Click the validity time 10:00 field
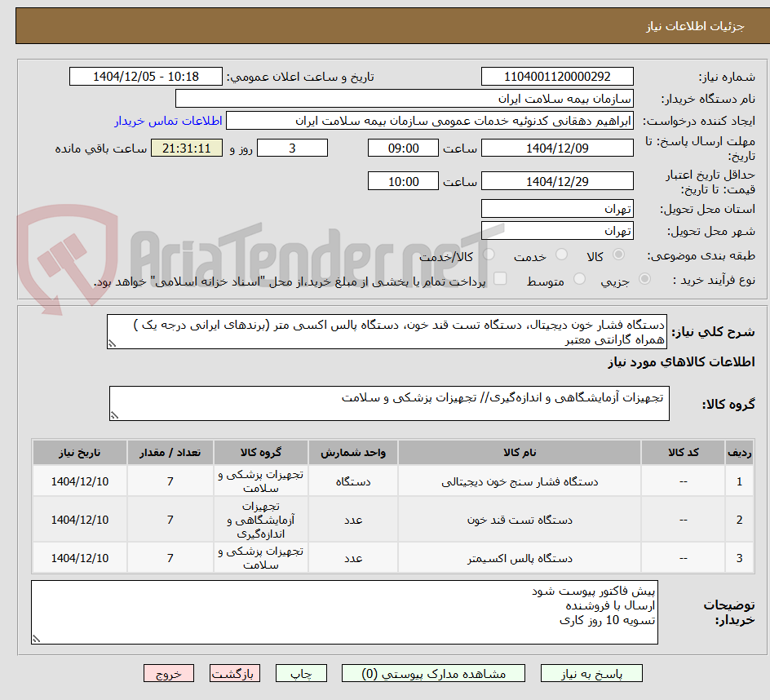Image resolution: width=770 pixels, height=700 pixels. 403,181
